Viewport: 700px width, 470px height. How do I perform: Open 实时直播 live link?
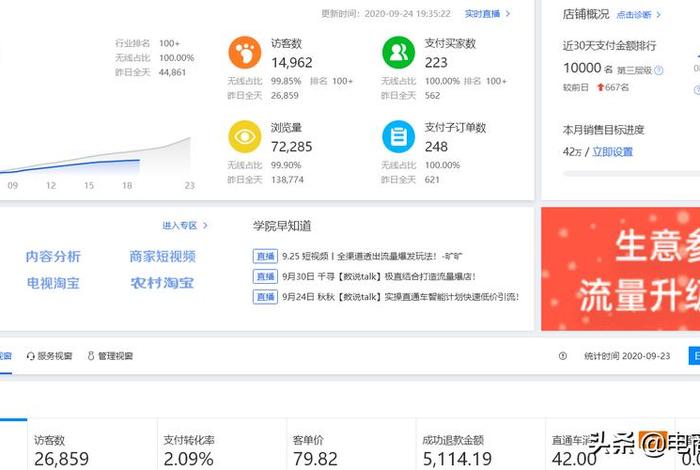[482, 14]
